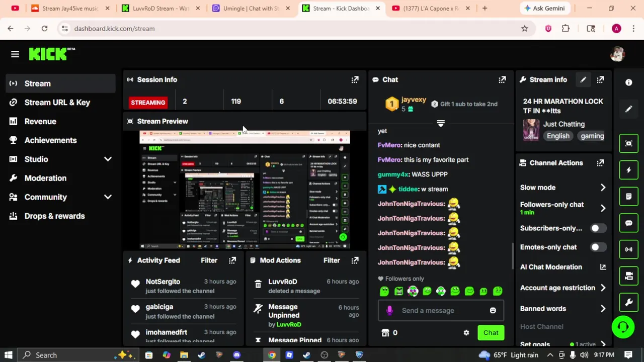The image size is (644, 362).
Task: Click the wrench icon in right rail
Action: tap(629, 302)
